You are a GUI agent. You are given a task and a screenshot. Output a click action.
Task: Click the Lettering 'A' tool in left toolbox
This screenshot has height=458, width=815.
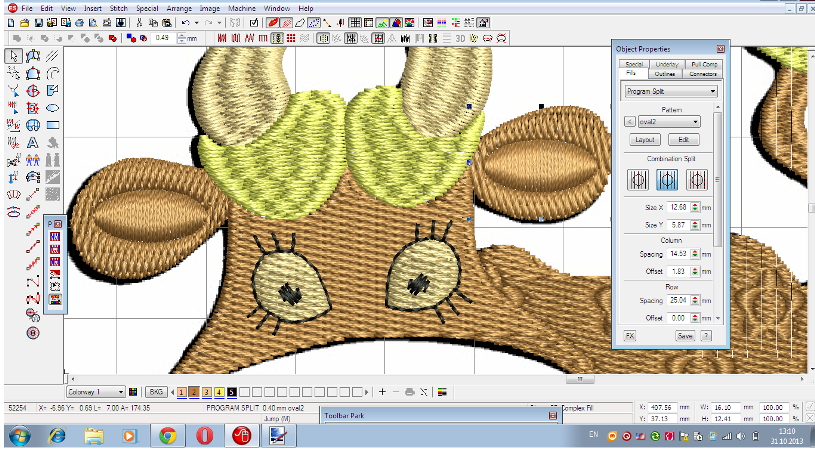click(32, 142)
